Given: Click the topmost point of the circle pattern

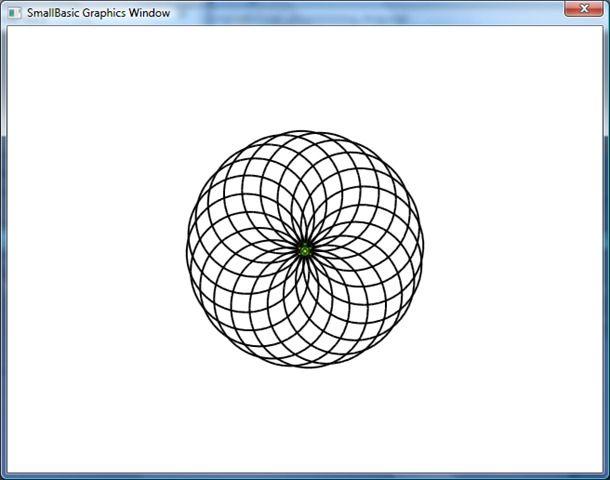Looking at the screenshot, I should click(305, 130).
